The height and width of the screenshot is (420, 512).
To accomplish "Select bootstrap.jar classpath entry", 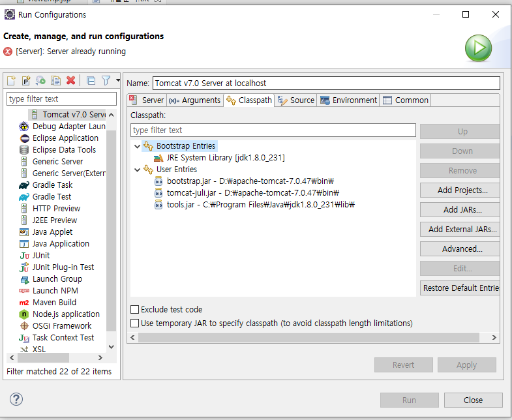I will tap(244, 181).
